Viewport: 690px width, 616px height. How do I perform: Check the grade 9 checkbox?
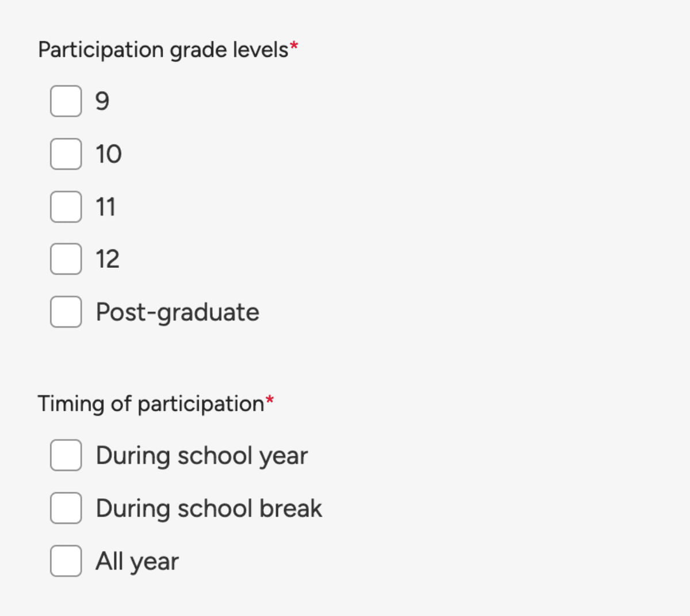[x=65, y=101]
